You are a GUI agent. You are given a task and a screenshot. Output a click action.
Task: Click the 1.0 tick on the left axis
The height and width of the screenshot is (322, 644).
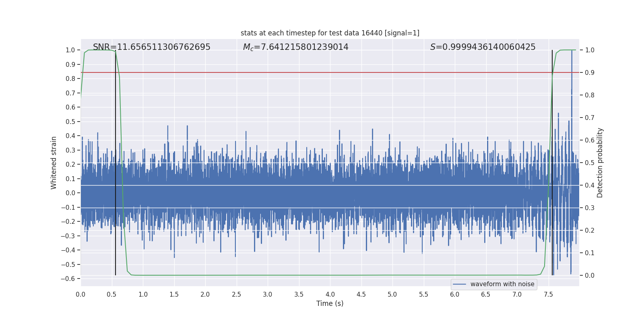click(x=70, y=50)
